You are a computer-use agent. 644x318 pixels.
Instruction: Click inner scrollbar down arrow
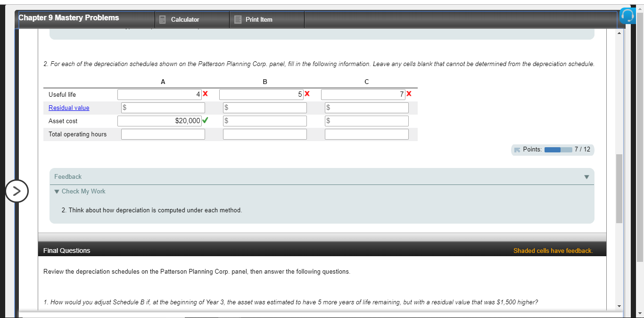pos(619,306)
